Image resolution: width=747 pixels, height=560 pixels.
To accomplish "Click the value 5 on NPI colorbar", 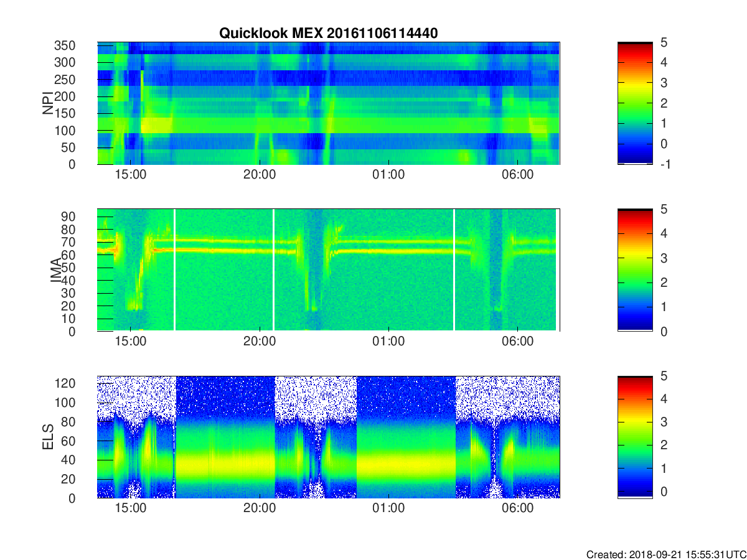I will click(x=663, y=42).
